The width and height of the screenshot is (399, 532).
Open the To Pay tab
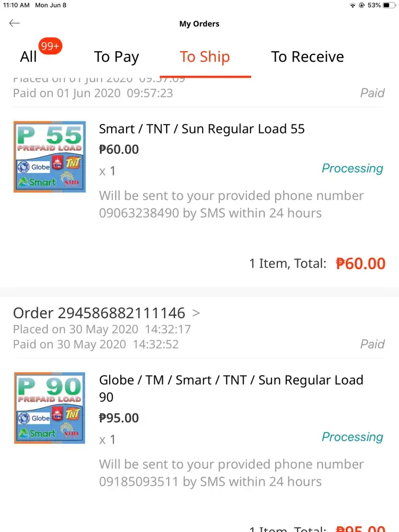tap(117, 57)
